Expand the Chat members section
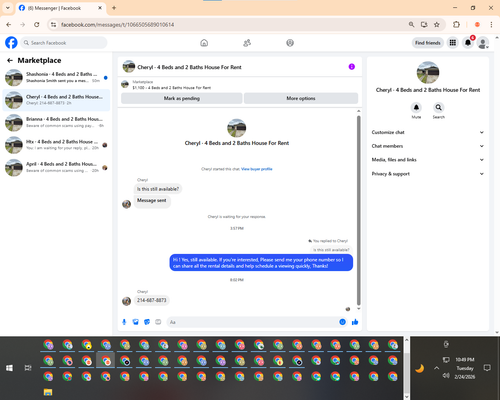The width and height of the screenshot is (500, 400). (428, 146)
